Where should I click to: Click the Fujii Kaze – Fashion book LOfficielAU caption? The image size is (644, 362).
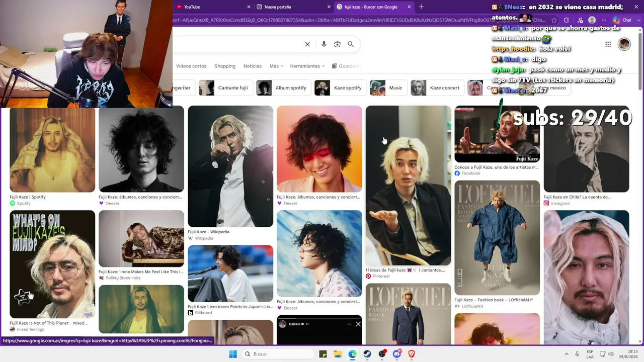coord(494,300)
